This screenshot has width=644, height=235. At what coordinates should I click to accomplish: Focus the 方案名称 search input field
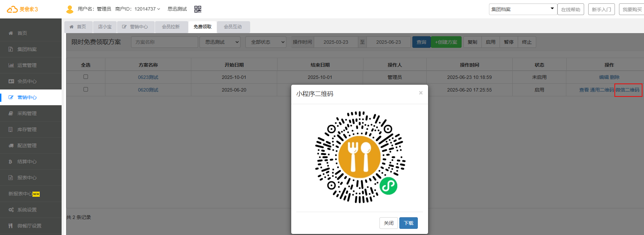point(165,42)
